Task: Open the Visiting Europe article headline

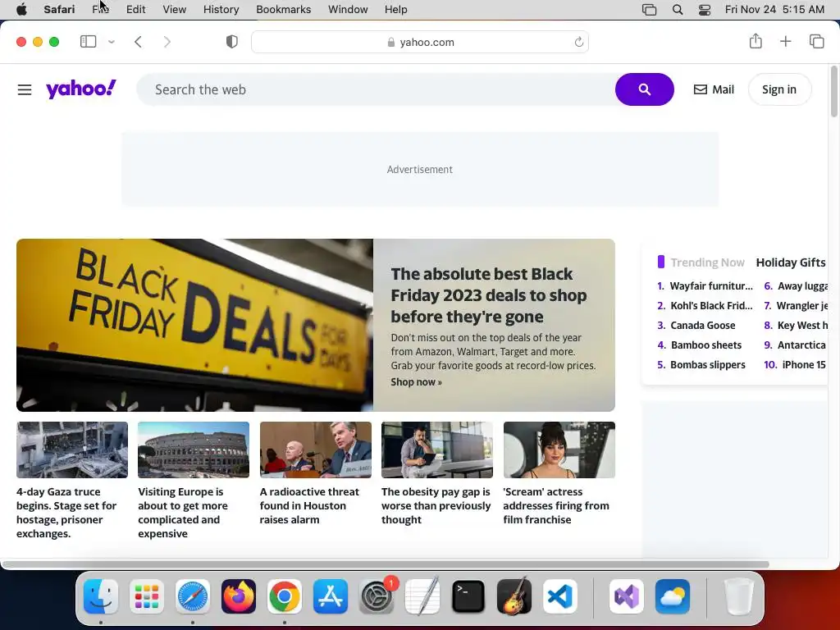Action: 183,513
